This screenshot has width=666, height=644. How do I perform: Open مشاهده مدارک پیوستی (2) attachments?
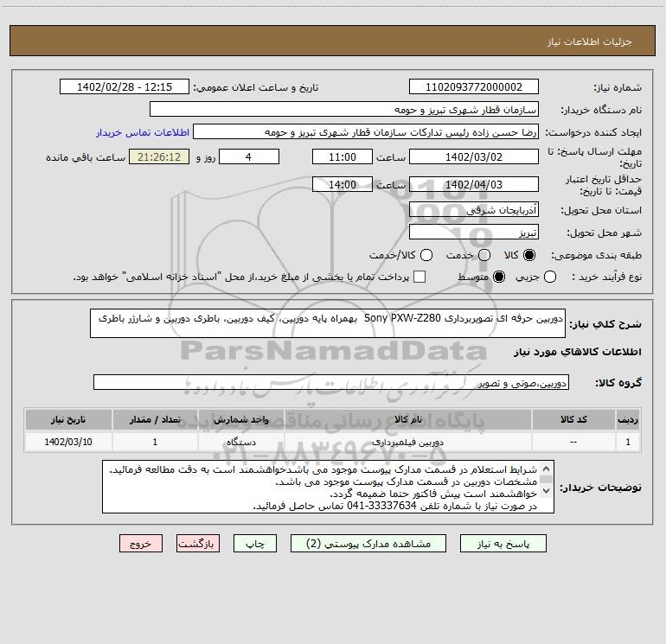click(368, 544)
